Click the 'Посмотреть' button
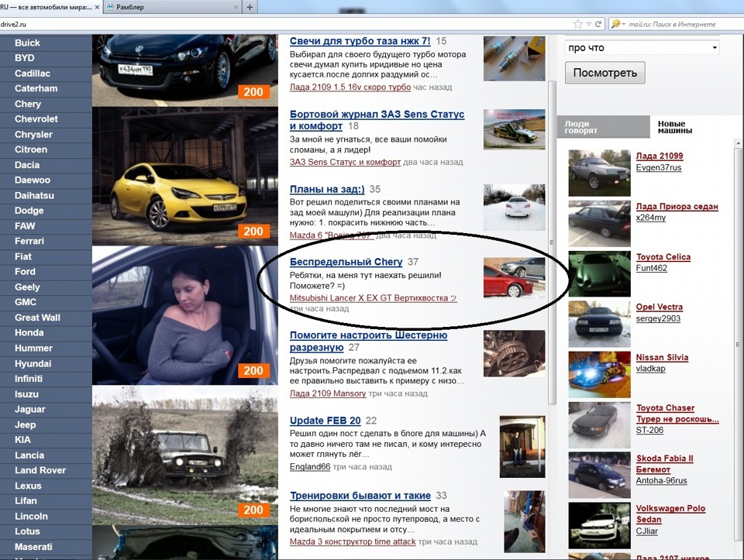The image size is (744, 560). pyautogui.click(x=604, y=73)
